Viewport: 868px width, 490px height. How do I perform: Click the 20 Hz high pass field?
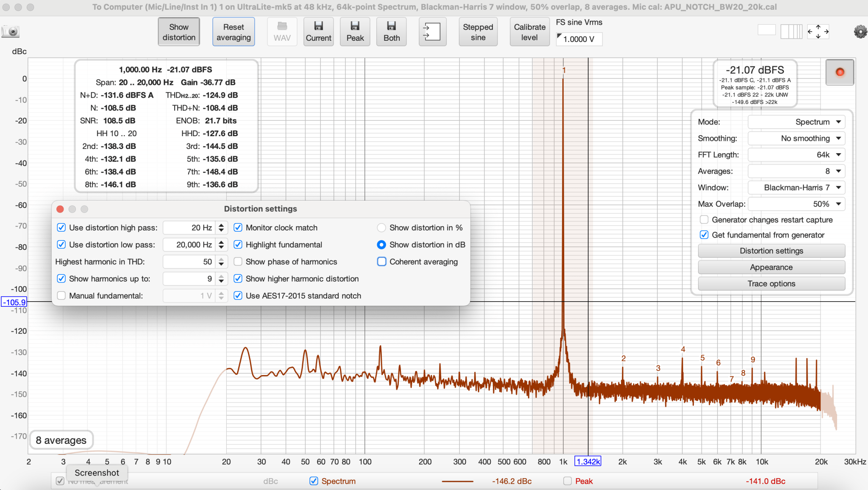point(189,228)
